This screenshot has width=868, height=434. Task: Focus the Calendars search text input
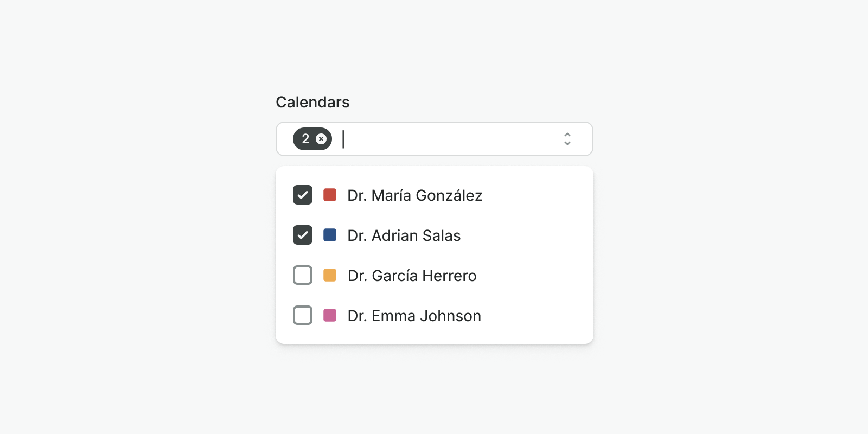pos(445,139)
